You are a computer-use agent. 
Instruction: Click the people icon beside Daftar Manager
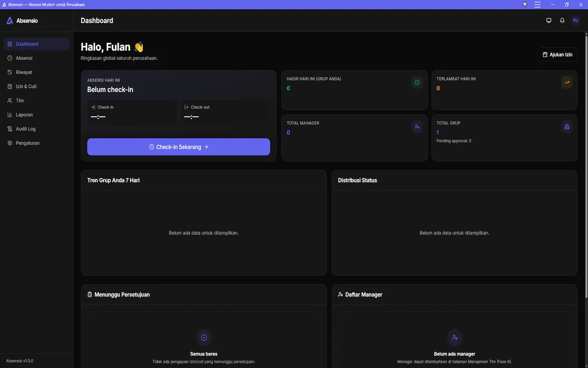click(340, 294)
